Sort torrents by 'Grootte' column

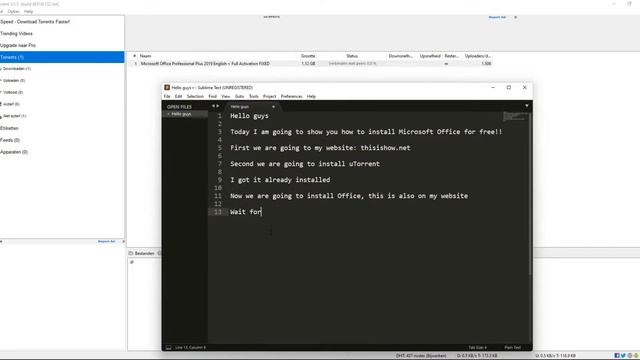(308, 56)
